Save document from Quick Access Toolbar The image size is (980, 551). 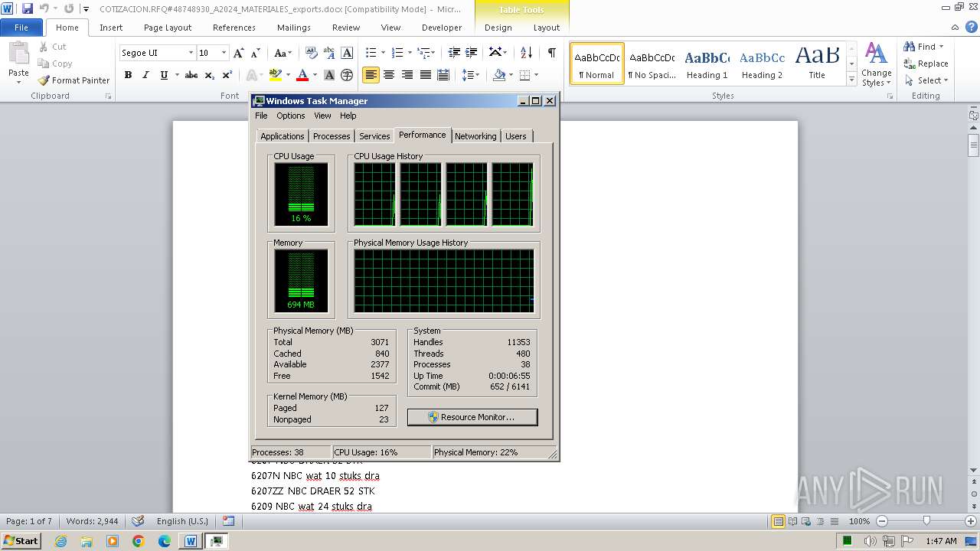pyautogui.click(x=28, y=8)
